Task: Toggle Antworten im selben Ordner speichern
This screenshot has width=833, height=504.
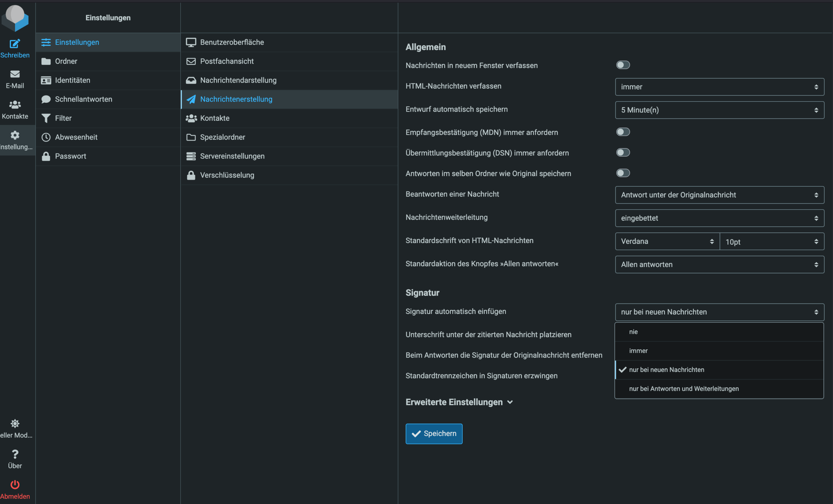Action: tap(623, 173)
